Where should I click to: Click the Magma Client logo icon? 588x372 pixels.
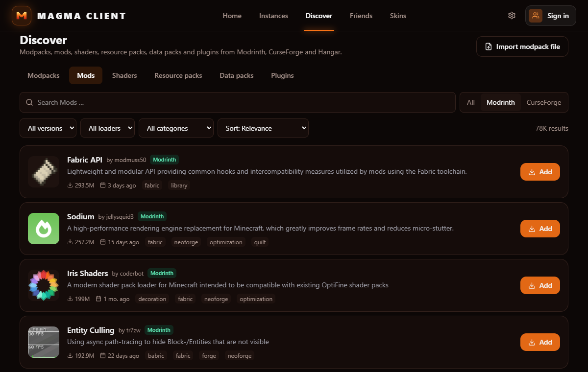pyautogui.click(x=22, y=16)
